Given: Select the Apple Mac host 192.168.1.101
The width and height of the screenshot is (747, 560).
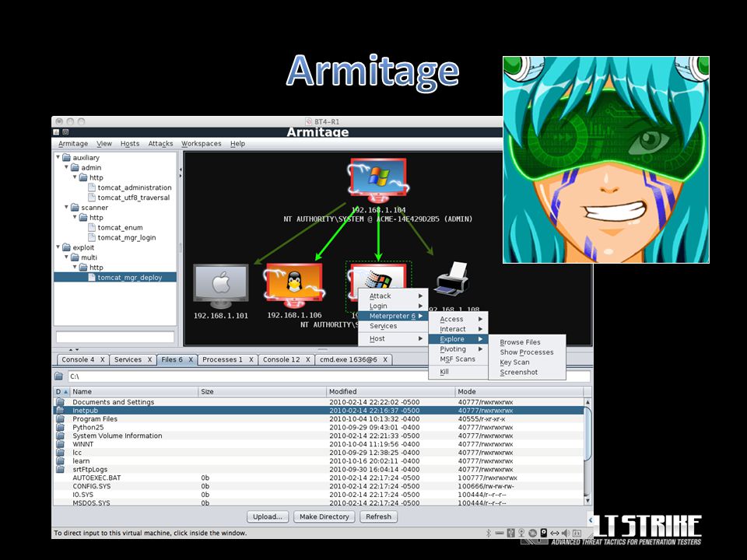Looking at the screenshot, I should click(220, 286).
